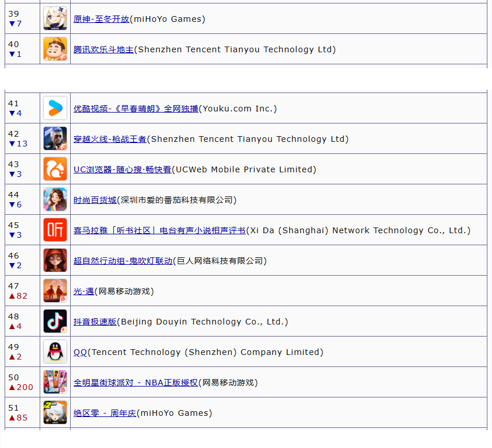
Task: Click the (miHoYo Games) text in row 51
Action: click(175, 413)
